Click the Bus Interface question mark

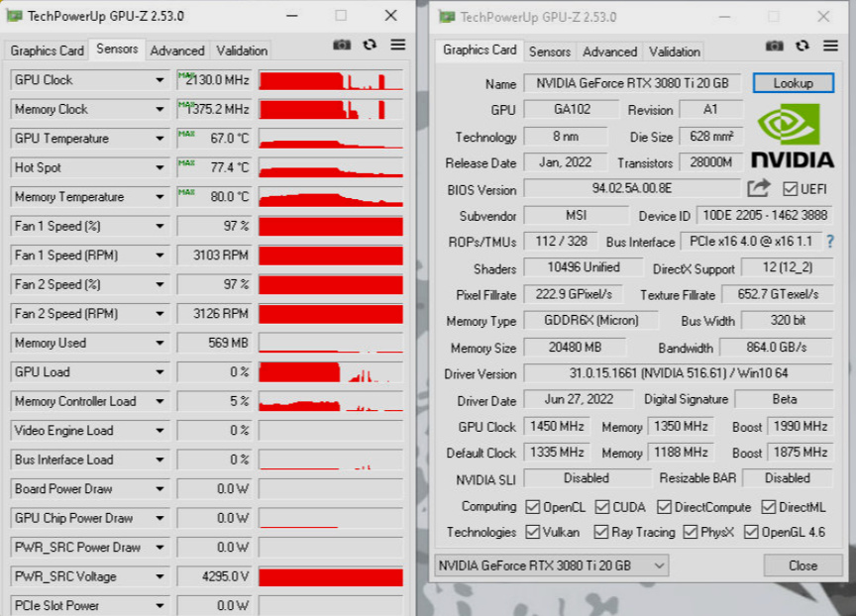coord(830,242)
